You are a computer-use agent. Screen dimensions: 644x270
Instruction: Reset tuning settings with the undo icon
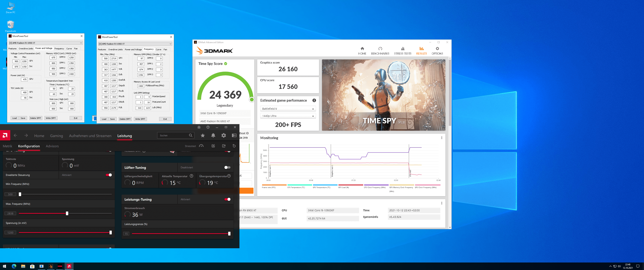[x=234, y=146]
